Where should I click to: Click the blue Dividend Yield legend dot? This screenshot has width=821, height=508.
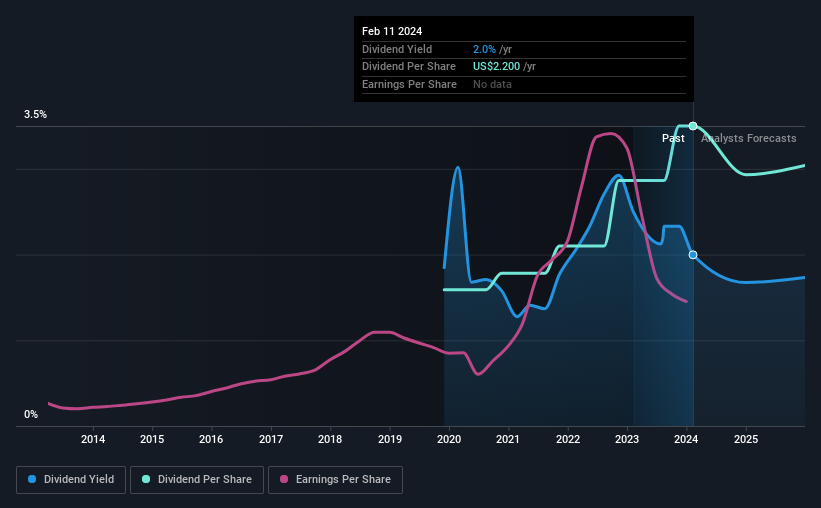pos(32,479)
